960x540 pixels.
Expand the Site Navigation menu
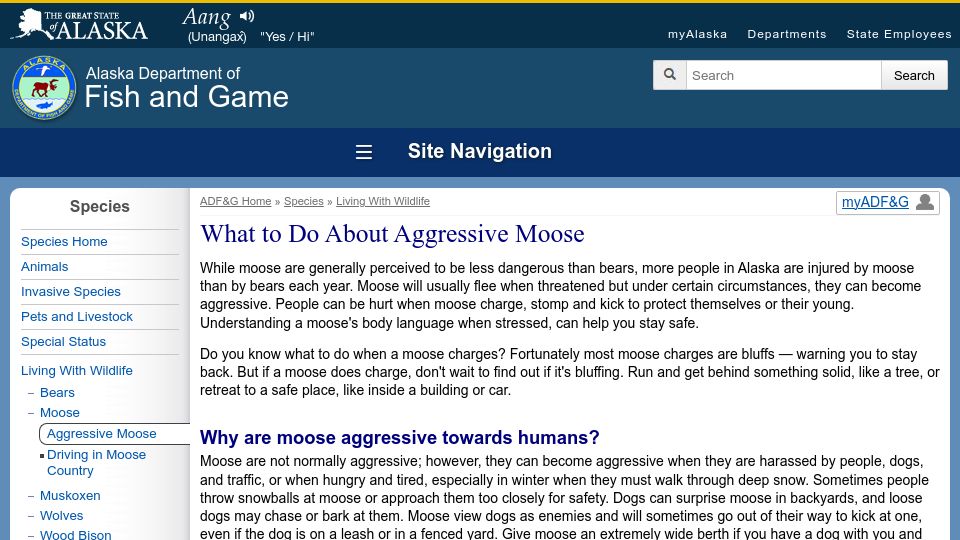(479, 151)
